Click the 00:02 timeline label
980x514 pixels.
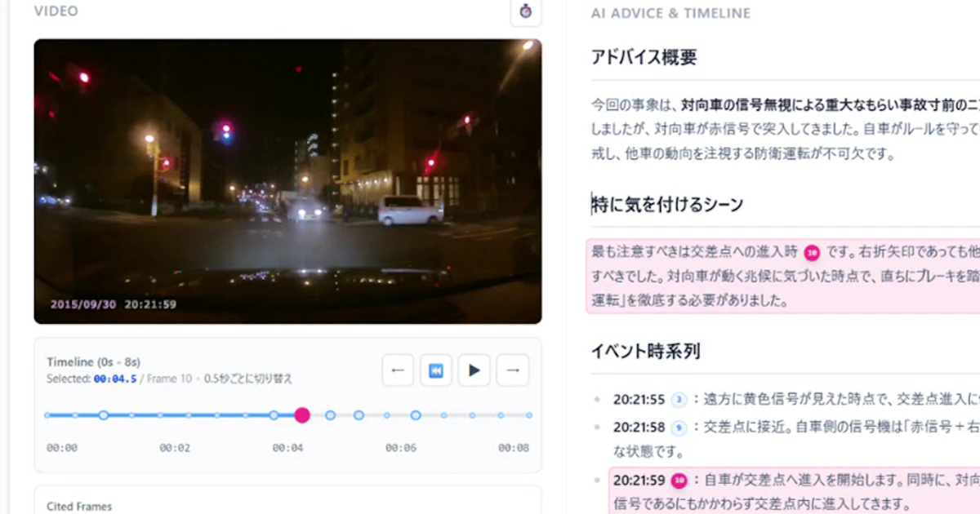pos(175,448)
